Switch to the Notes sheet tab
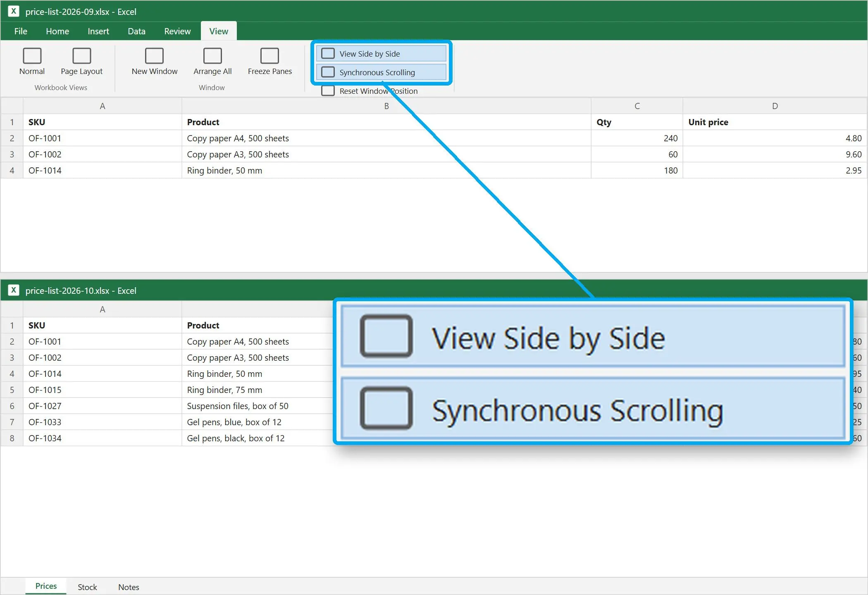This screenshot has width=868, height=595. pyautogui.click(x=129, y=587)
